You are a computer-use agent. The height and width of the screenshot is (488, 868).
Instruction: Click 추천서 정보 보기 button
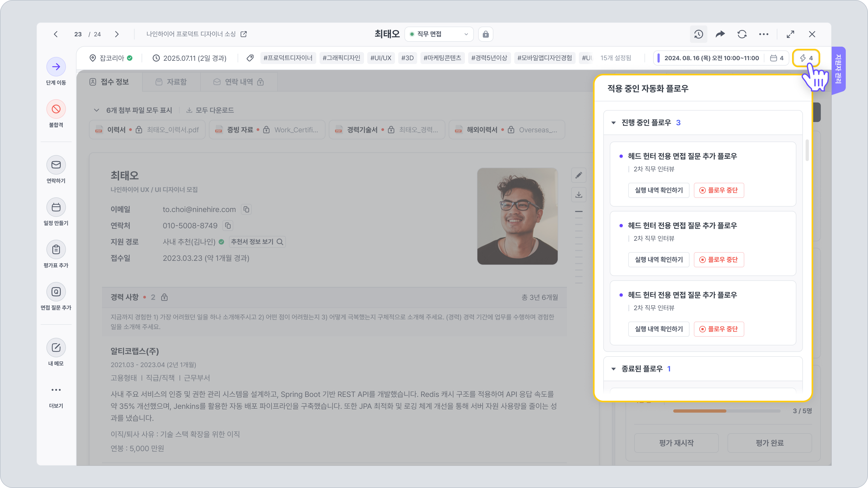tap(257, 242)
